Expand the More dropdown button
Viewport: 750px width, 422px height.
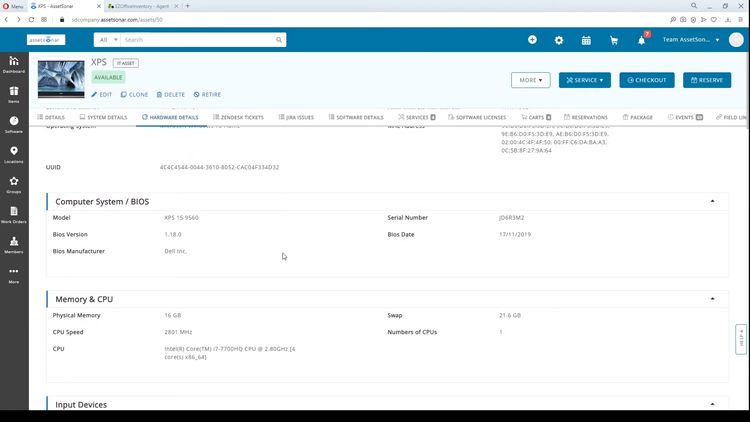[x=530, y=80]
